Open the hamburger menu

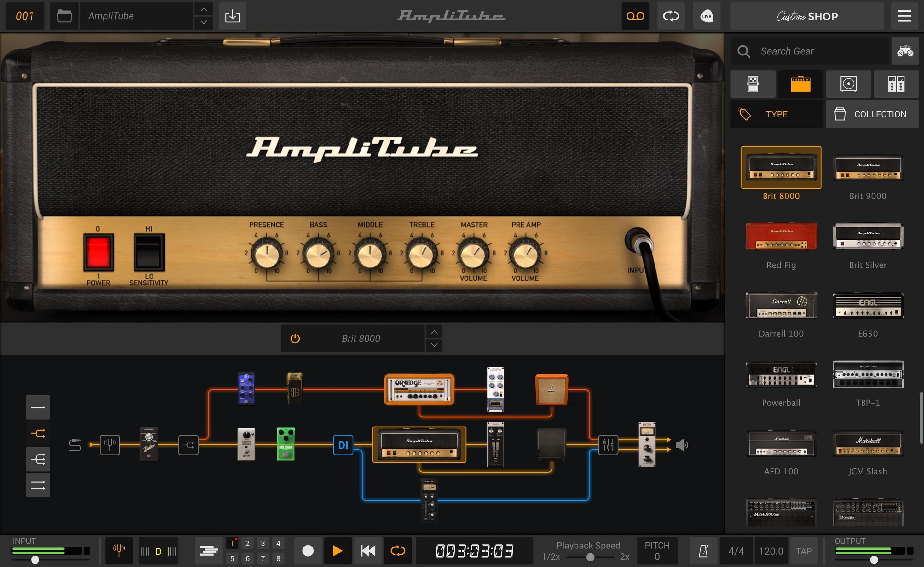[904, 16]
